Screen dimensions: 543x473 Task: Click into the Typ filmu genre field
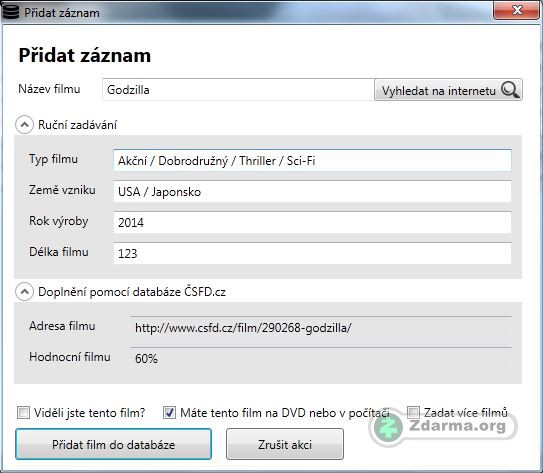click(x=312, y=161)
